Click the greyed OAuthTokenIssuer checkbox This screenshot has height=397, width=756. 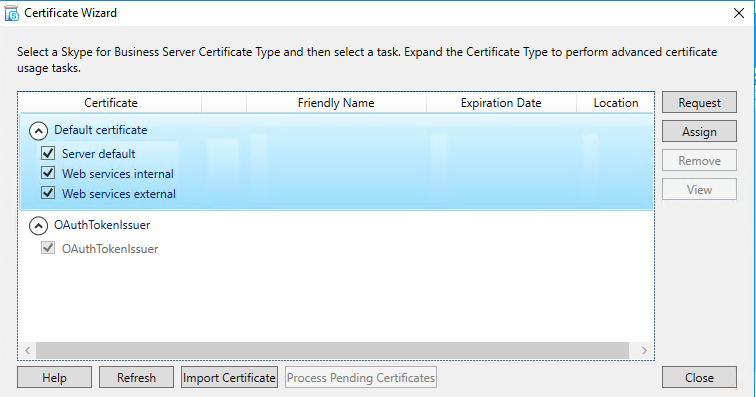(x=48, y=248)
